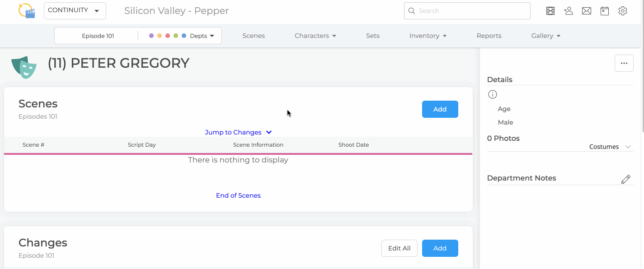The width and height of the screenshot is (644, 269).
Task: Click the info circle icon under Details
Action: coord(493,94)
